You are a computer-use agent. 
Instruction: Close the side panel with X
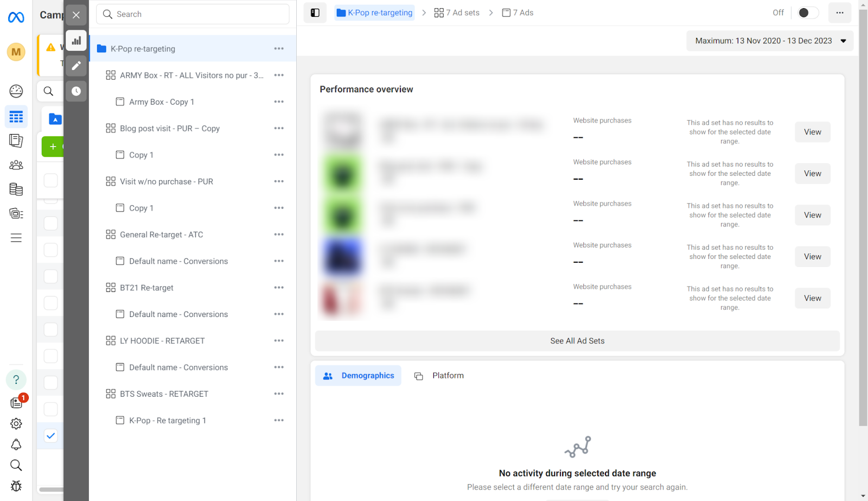(x=76, y=15)
